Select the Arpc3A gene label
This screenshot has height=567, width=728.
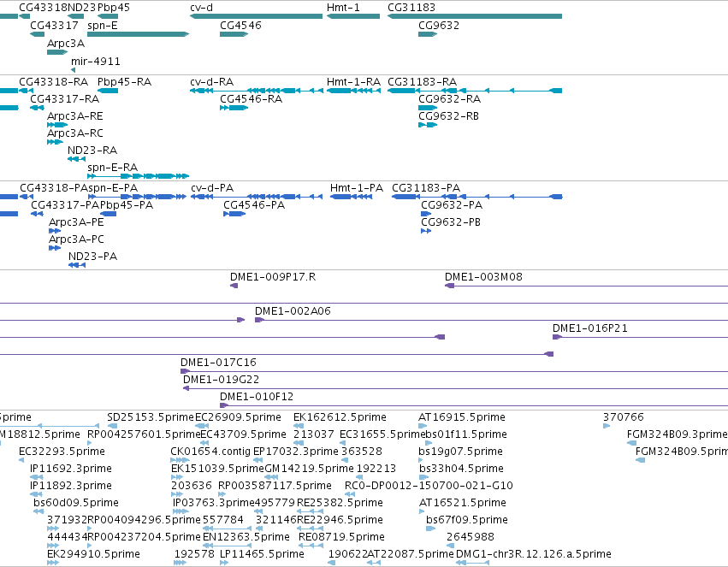[x=66, y=43]
